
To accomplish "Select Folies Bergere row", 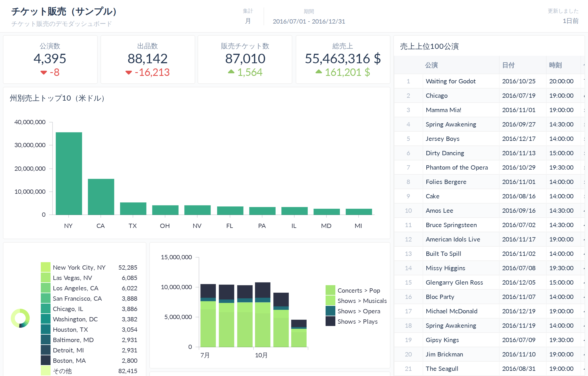I will [489, 182].
